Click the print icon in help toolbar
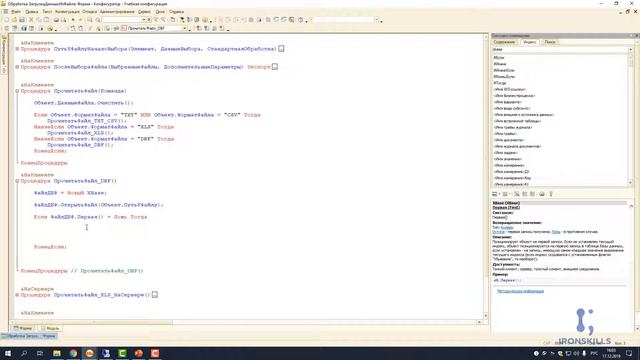This screenshot has height=360, width=640. click(x=542, y=194)
